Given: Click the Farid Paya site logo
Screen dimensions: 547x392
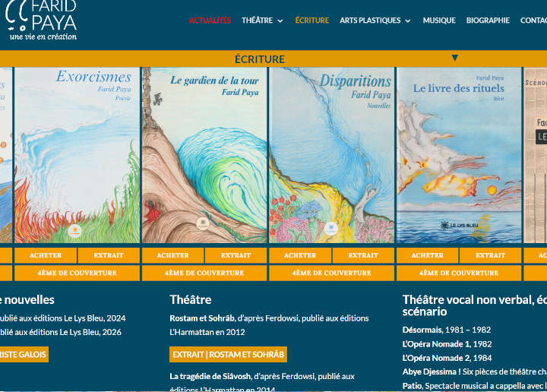Looking at the screenshot, I should (41, 21).
